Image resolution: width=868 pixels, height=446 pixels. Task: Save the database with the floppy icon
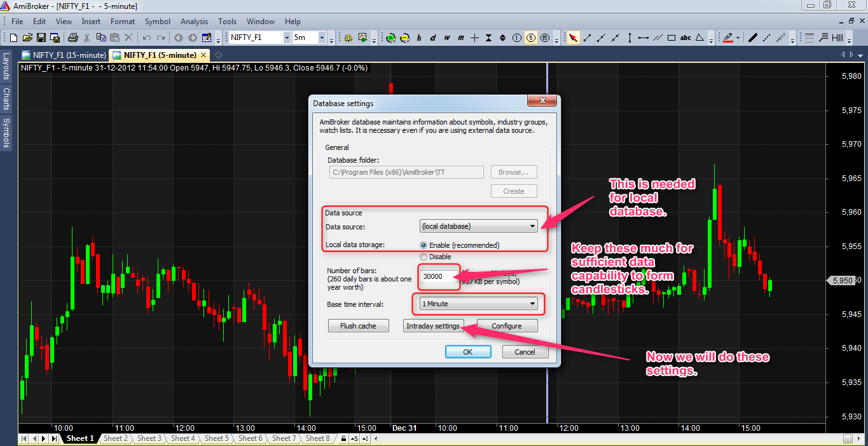41,37
